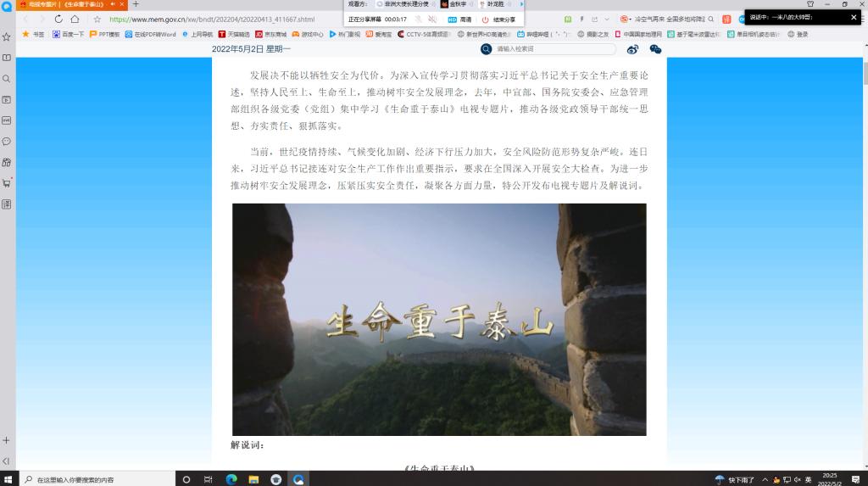Viewport: 868px width, 486px height.
Task: Bookmark this page with the star icon
Action: click(x=97, y=19)
